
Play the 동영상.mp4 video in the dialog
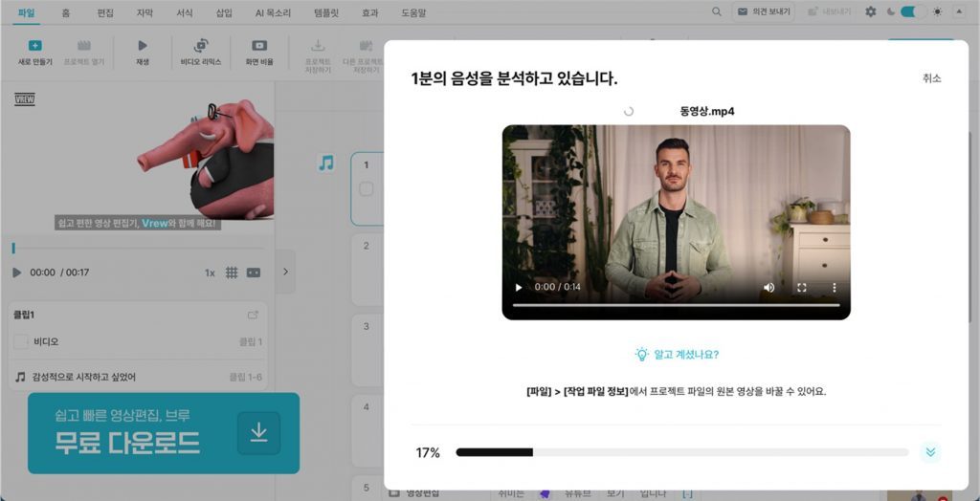[x=518, y=288]
